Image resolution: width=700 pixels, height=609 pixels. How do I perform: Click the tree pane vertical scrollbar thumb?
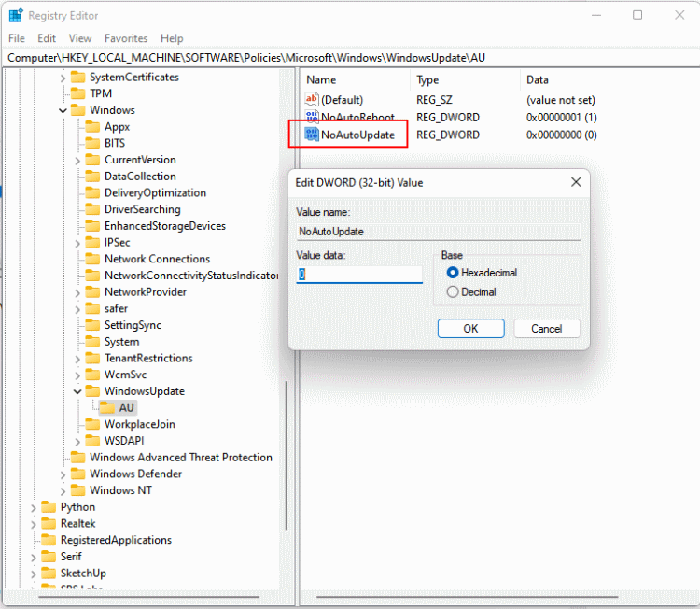[x=286, y=456]
